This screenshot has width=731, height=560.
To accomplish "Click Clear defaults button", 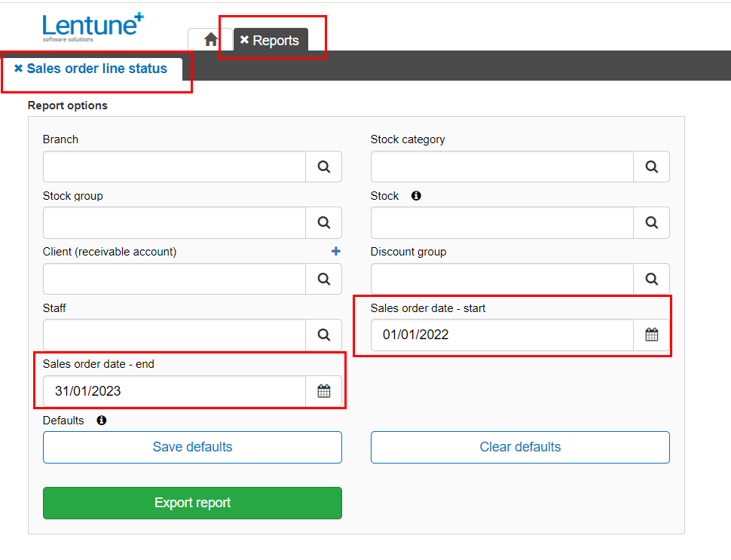I will (x=520, y=447).
